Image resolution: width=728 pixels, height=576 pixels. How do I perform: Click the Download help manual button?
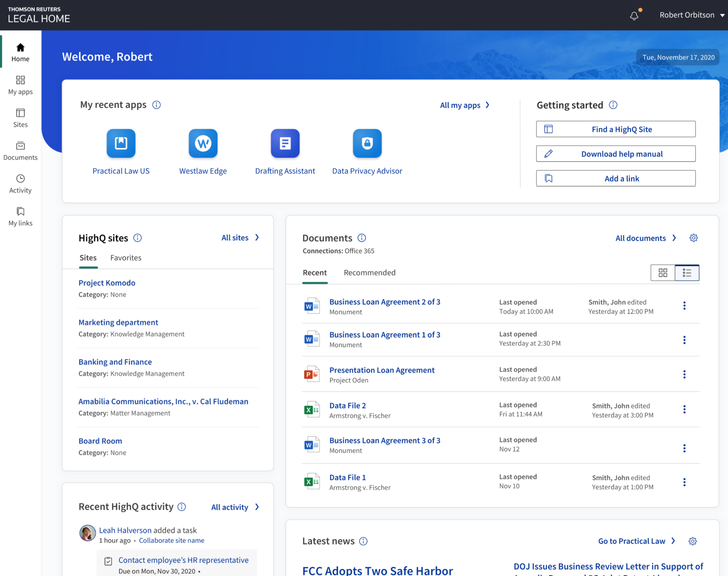[x=616, y=154]
